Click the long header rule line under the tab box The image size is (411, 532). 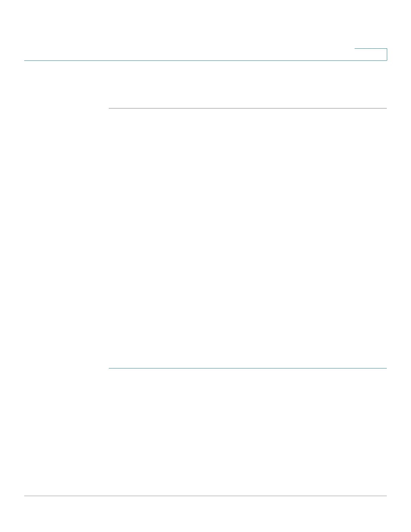click(205, 60)
